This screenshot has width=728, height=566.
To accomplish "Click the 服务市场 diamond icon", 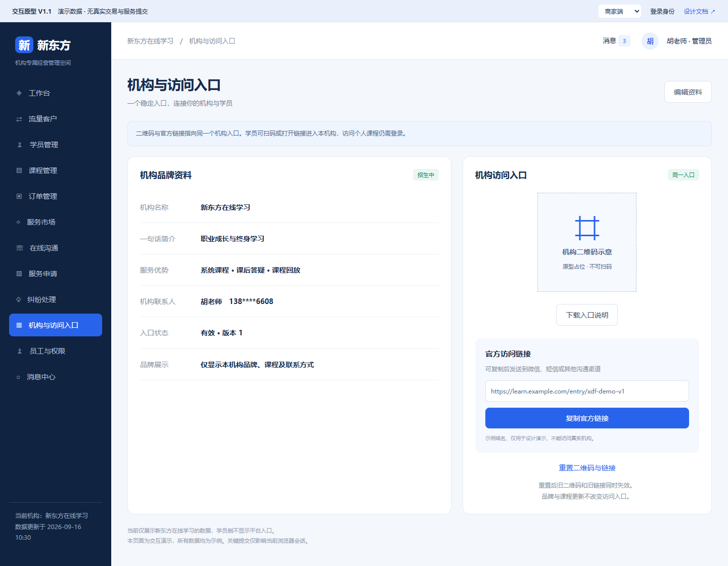I will click(18, 222).
